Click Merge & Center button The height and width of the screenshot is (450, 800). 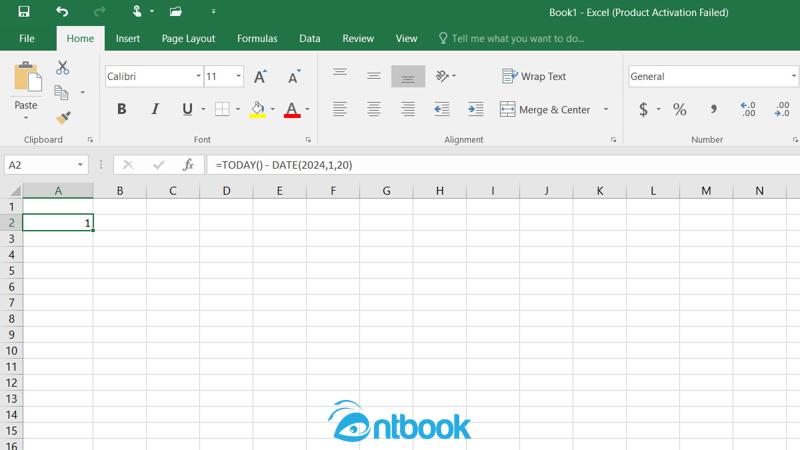pyautogui.click(x=545, y=109)
